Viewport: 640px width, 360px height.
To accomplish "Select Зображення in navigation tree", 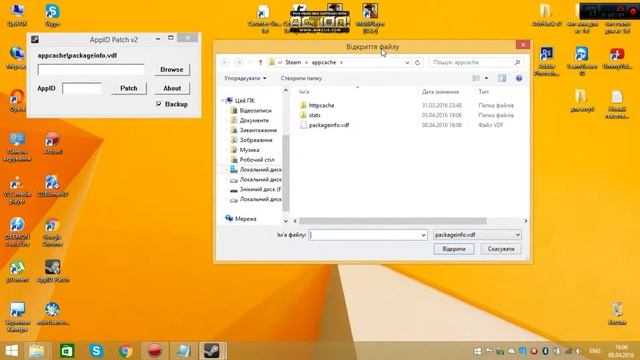I will coord(256,140).
